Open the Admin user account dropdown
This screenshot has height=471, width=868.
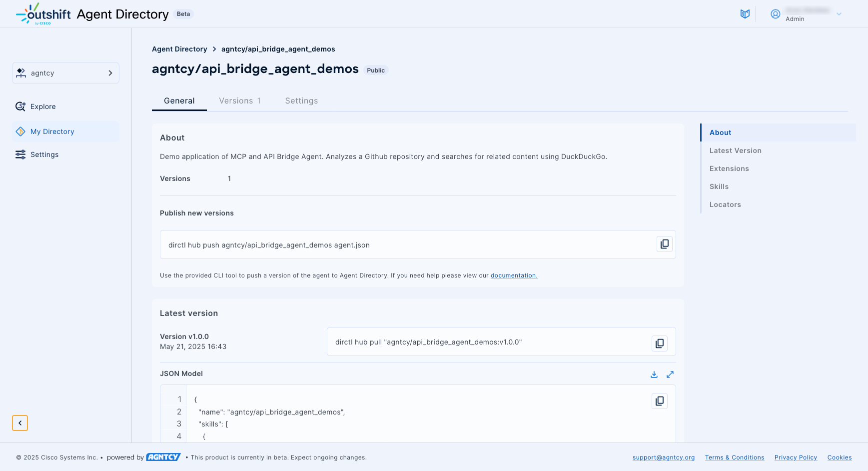806,14
